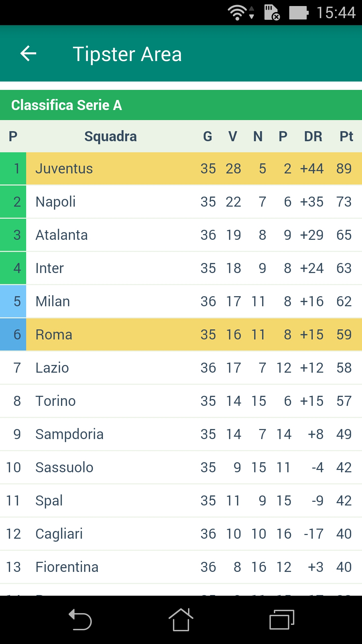Tap the 15:44 clock display

click(x=336, y=13)
